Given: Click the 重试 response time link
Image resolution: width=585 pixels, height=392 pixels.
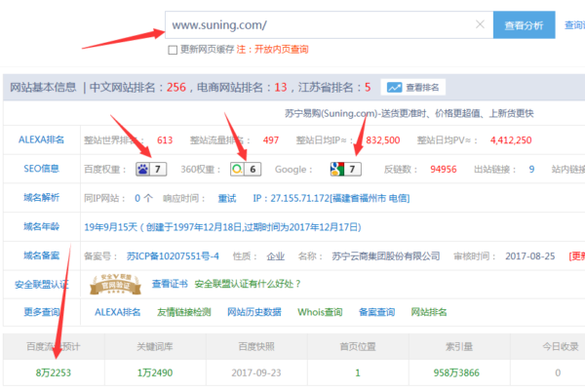Looking at the screenshot, I should coord(226,197).
